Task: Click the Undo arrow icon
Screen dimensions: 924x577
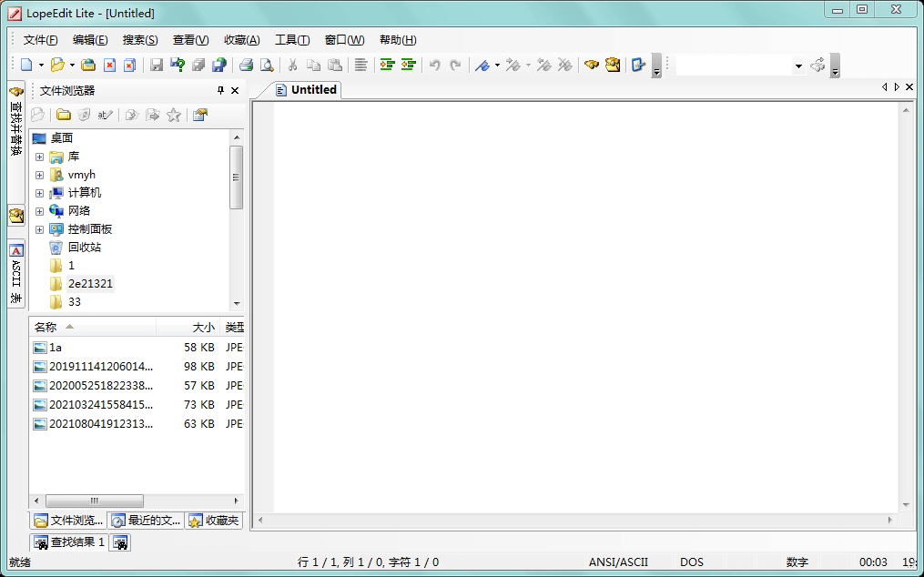Action: coord(435,66)
